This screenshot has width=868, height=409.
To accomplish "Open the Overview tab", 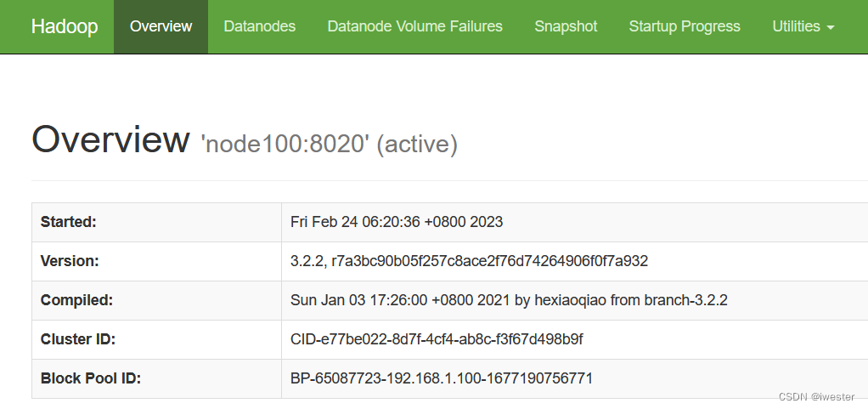I will click(161, 26).
